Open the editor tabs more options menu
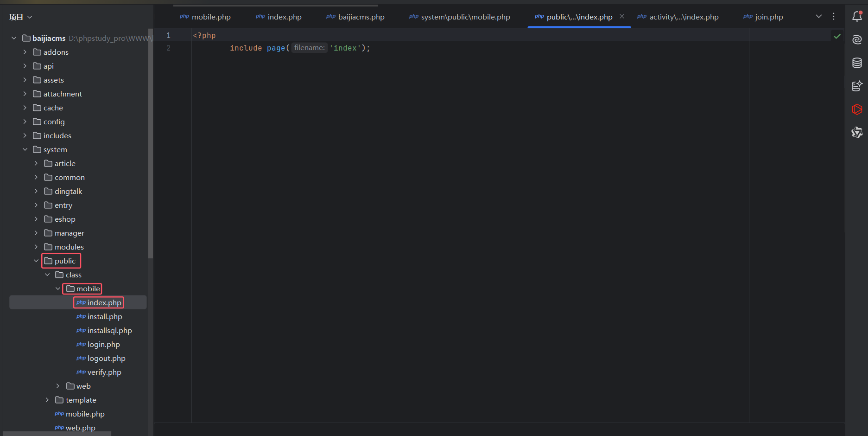The image size is (868, 436). (x=834, y=16)
